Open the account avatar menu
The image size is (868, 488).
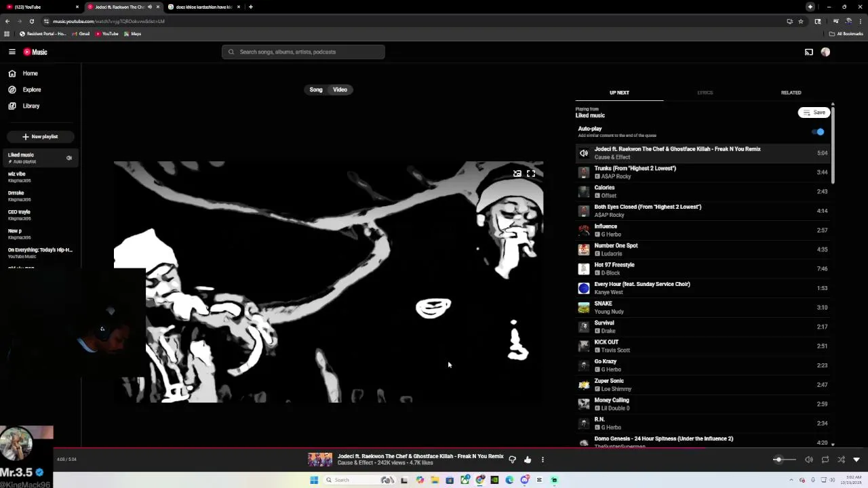(x=825, y=52)
